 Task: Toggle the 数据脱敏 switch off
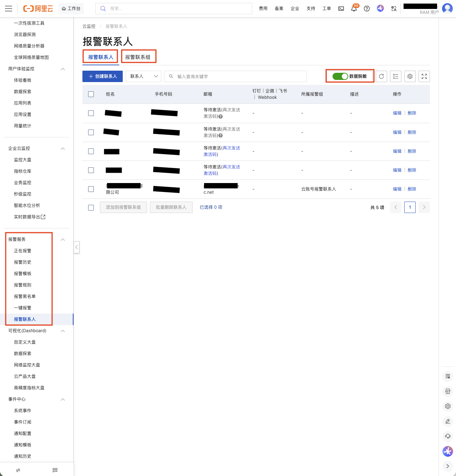[340, 76]
